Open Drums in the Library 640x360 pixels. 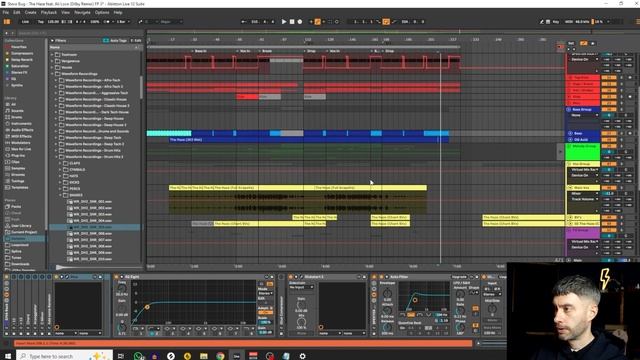(x=16, y=117)
